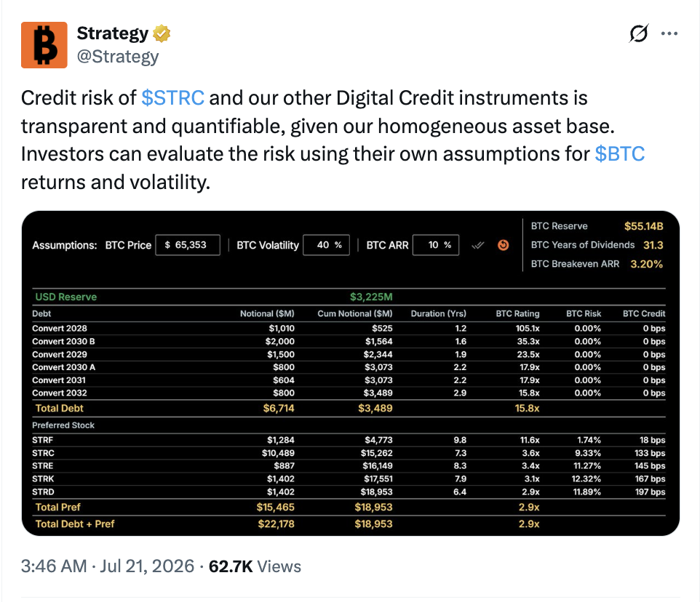The width and height of the screenshot is (700, 602).
Task: Click the STRC preferred stock row
Action: [x=349, y=453]
